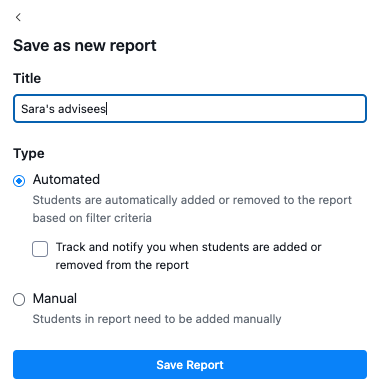Click "based on filter criteria" description line
Image resolution: width=382 pixels, height=392 pixels.
92,218
